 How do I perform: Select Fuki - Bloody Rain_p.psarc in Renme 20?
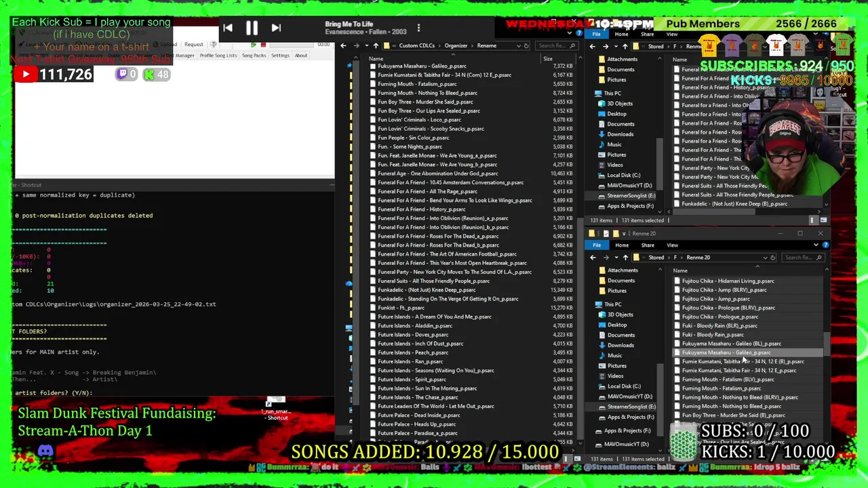pos(713,335)
